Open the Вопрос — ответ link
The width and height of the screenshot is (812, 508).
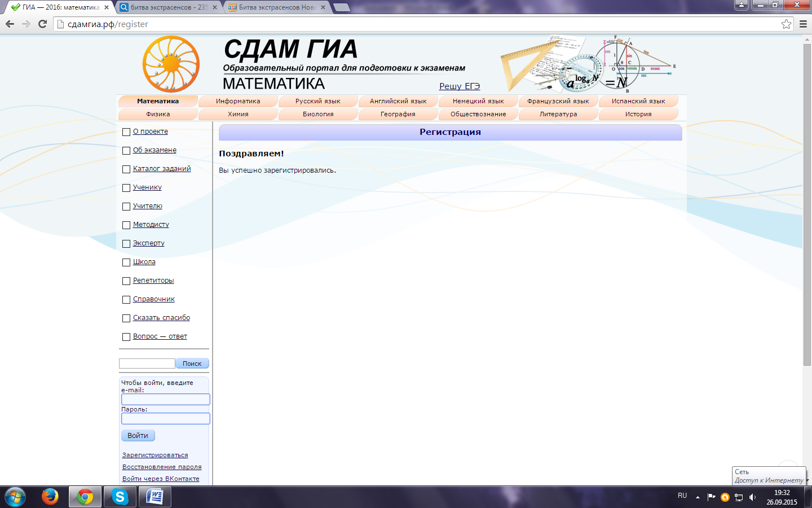[x=160, y=336]
